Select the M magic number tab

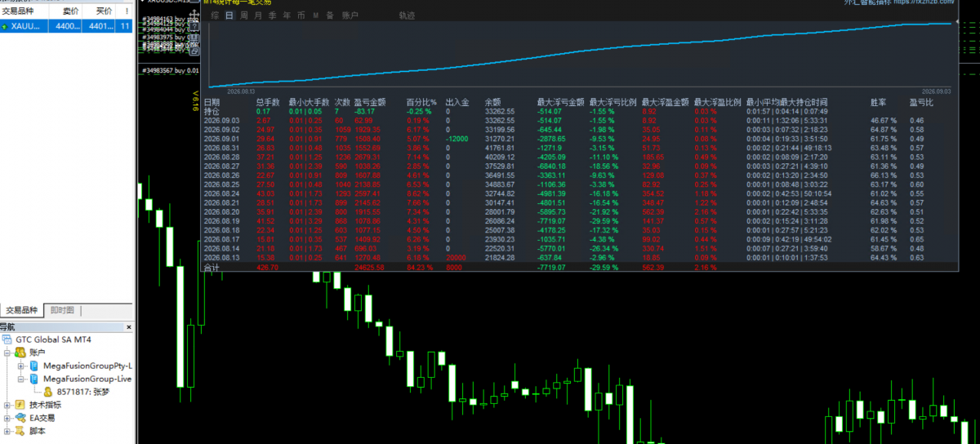[316, 16]
